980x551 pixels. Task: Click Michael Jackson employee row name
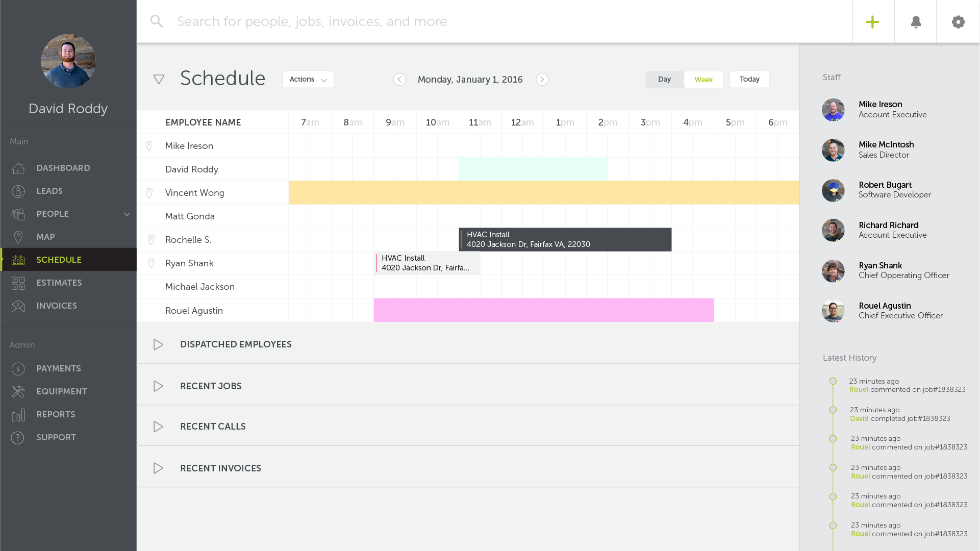(x=200, y=287)
